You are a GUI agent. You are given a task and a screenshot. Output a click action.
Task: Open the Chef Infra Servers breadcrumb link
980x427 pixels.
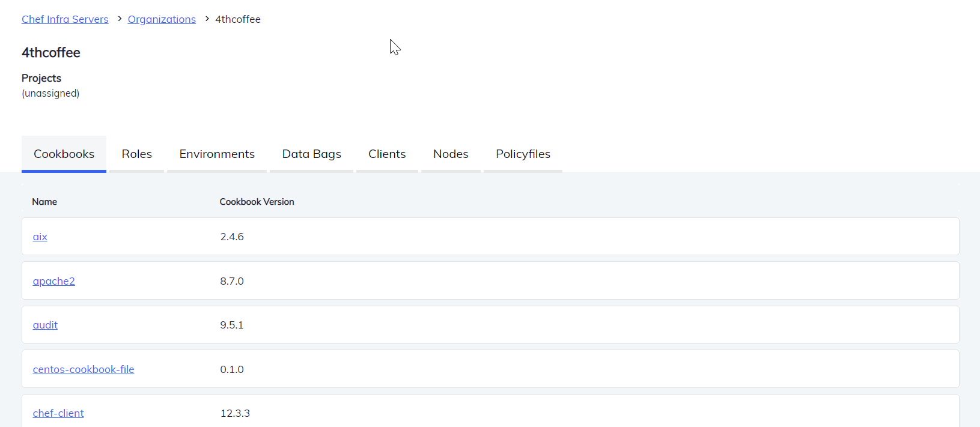[x=65, y=19]
